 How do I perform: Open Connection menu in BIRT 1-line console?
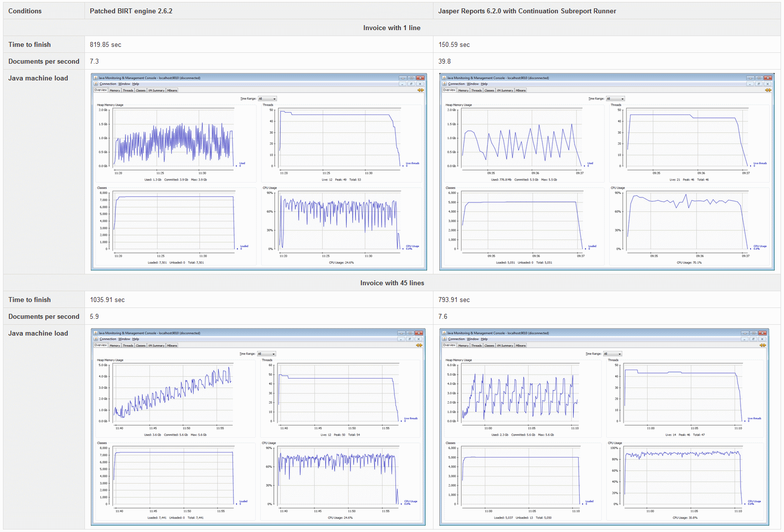tap(108, 84)
